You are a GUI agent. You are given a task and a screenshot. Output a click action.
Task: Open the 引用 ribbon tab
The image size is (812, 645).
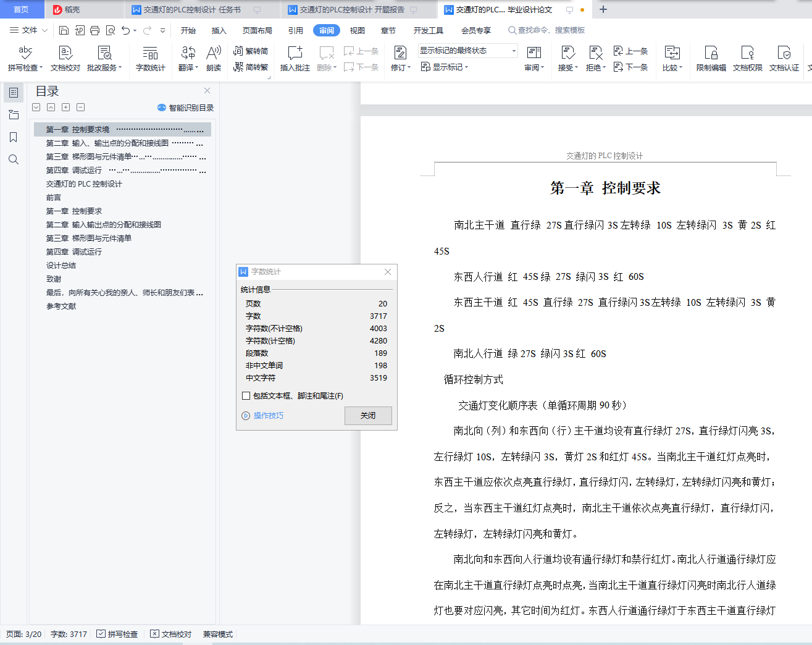point(296,30)
